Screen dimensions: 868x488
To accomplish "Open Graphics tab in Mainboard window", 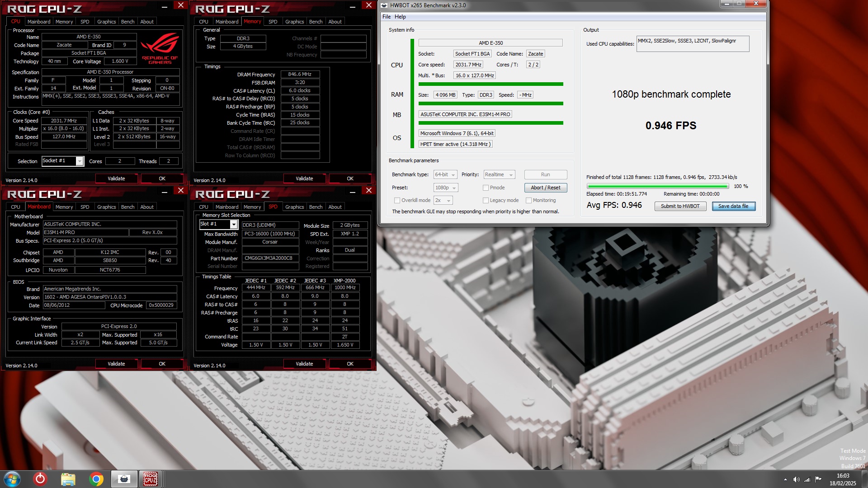I will [x=107, y=207].
